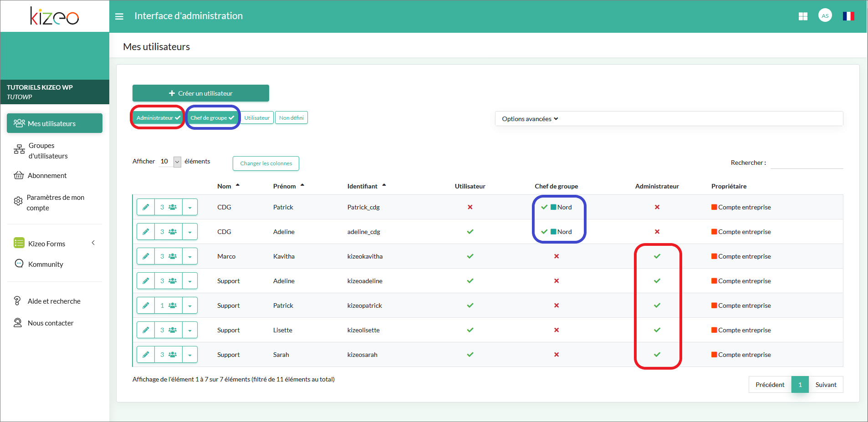Sort by Identifiant column arrow
Image resolution: width=868 pixels, height=422 pixels.
tap(384, 185)
